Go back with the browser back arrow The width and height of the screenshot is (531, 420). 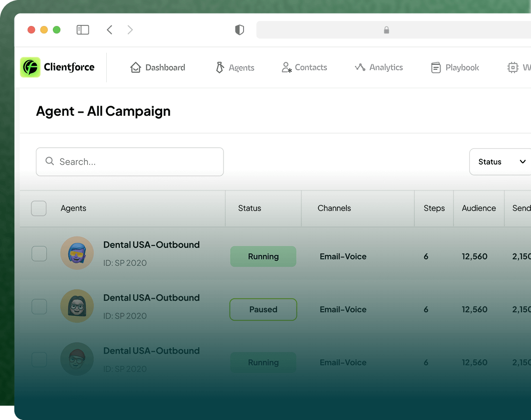pos(109,30)
